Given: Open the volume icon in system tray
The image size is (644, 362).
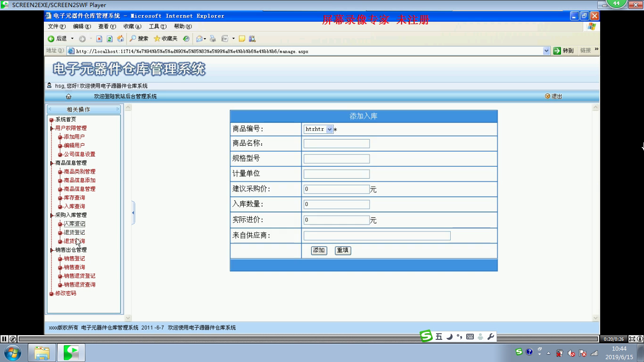Looking at the screenshot, I should tap(571, 353).
